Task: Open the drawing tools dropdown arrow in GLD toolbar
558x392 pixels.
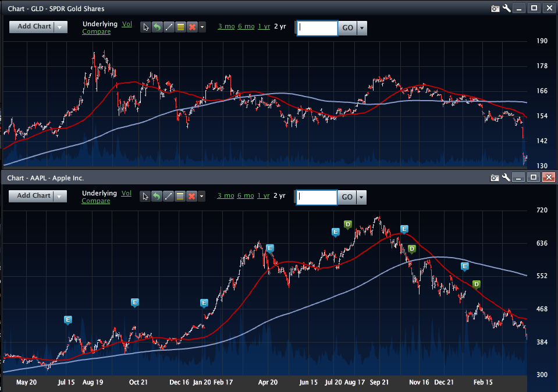Action: 202,27
